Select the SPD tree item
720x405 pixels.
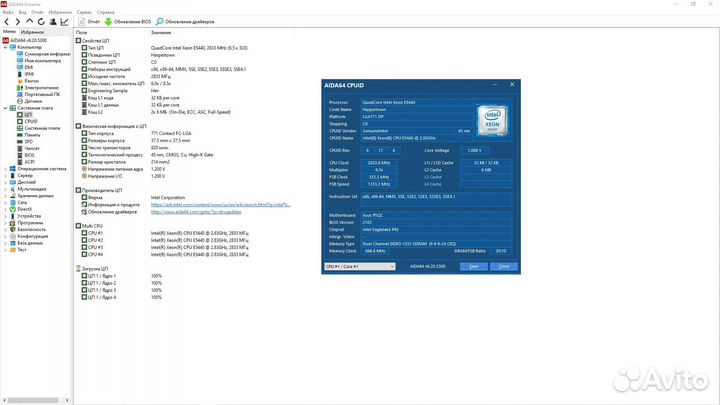(25, 141)
